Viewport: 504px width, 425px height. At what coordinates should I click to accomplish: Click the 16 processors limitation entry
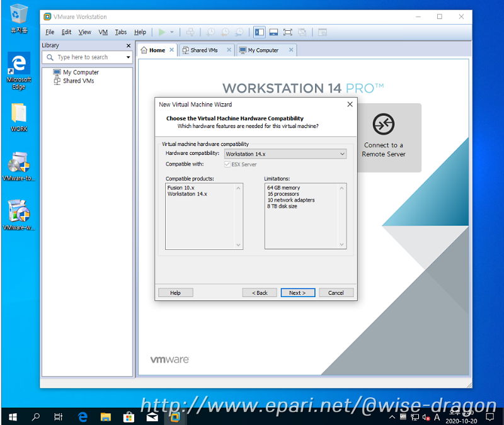[283, 194]
